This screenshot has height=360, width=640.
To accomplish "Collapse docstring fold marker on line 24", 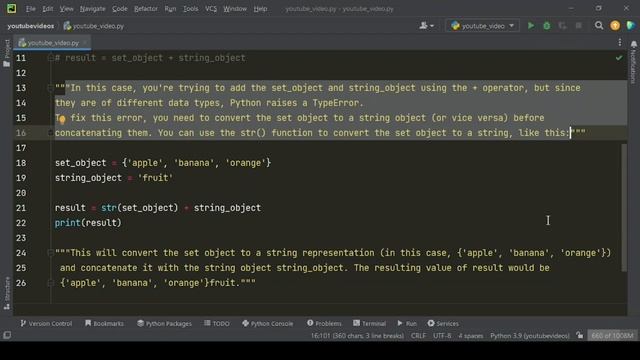I will (x=51, y=253).
